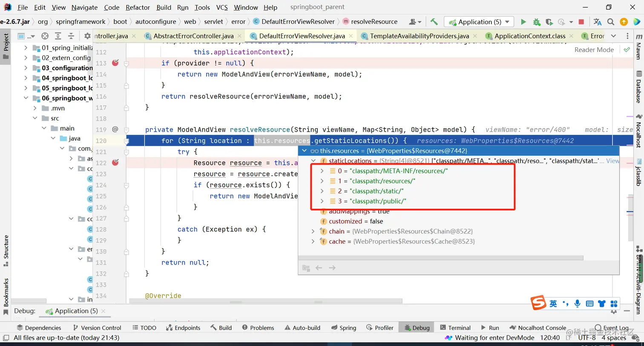Open the translation plugin icon

598,22
